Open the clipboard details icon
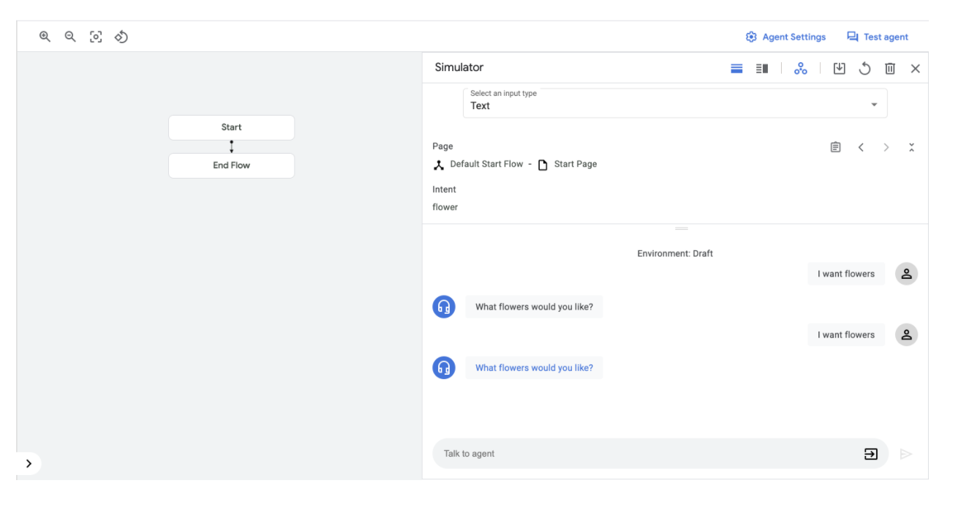This screenshot has width=980, height=505. (x=835, y=147)
